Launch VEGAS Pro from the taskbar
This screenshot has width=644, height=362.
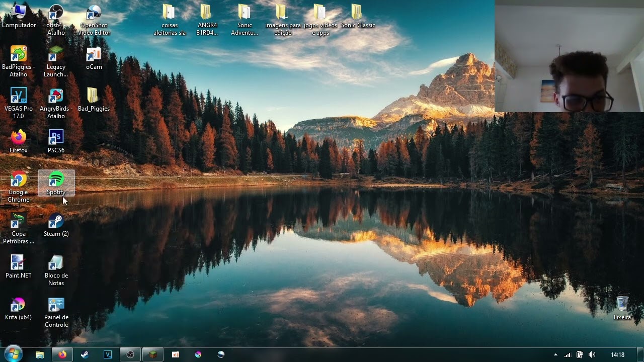pyautogui.click(x=107, y=354)
